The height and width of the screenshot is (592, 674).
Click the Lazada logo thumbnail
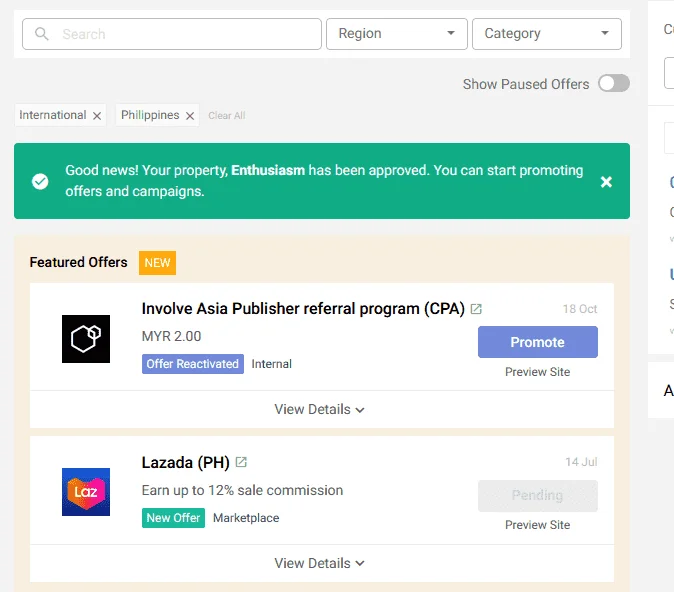coord(86,492)
